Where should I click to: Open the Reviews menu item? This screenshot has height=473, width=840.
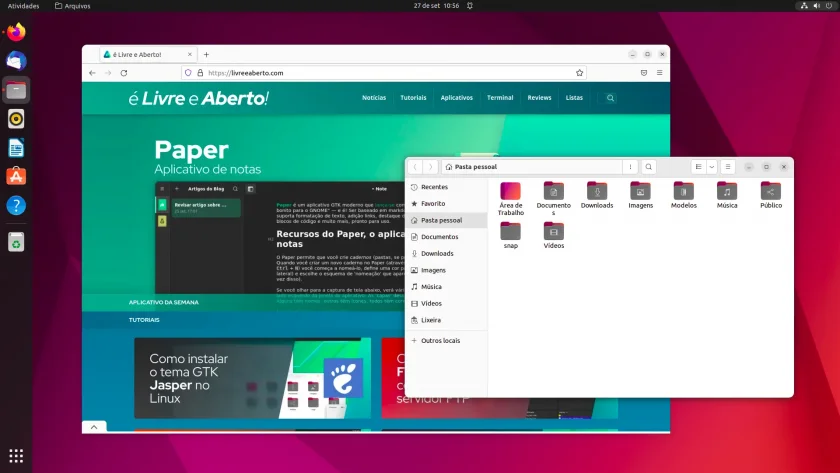point(539,98)
